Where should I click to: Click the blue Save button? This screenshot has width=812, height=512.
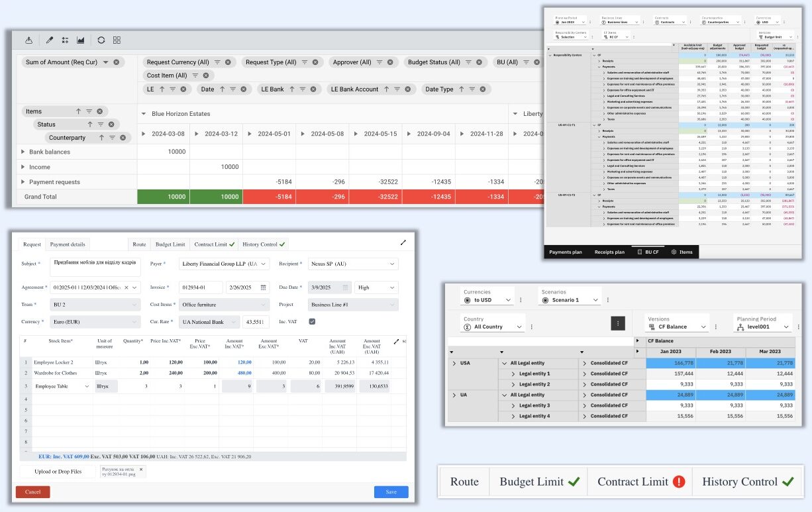click(391, 492)
